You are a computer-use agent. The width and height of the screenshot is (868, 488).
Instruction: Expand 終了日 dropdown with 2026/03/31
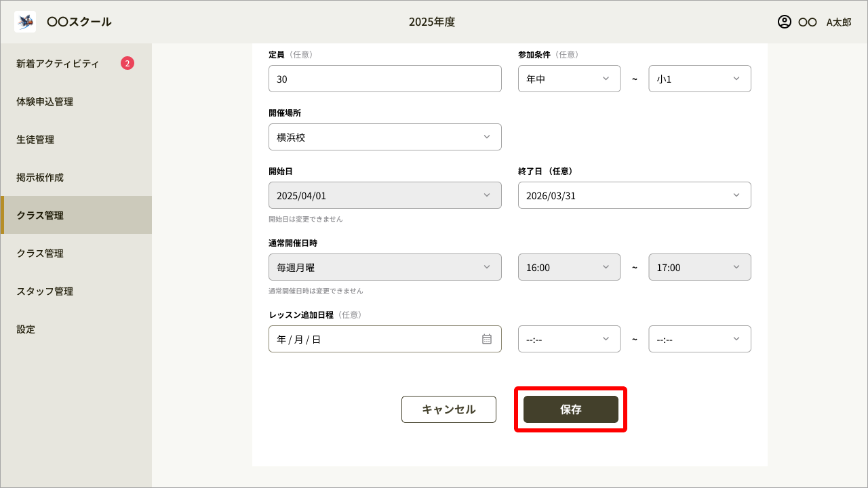(634, 195)
